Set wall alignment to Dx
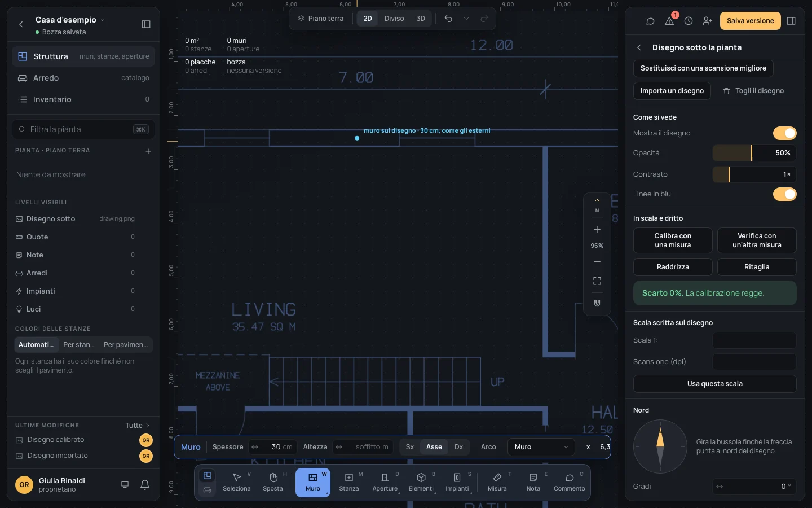This screenshot has height=508, width=812. (x=459, y=447)
